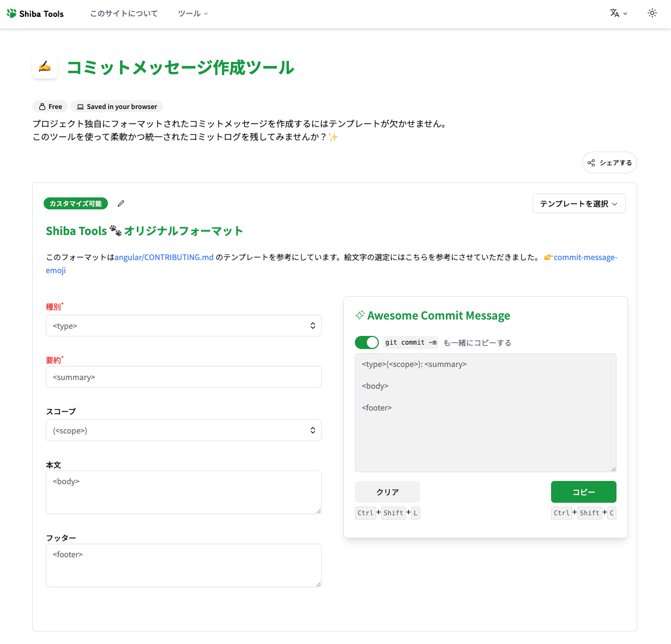Expand the テンプレートを選択 dropdown
Image resolution: width=671 pixels, height=644 pixels.
point(579,203)
